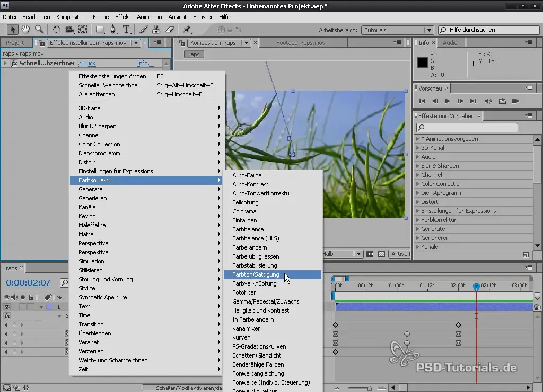Viewport: 543px width, 392px height.
Task: Choose Kurven from the Farbkorrektur submenu
Action: coord(272,337)
